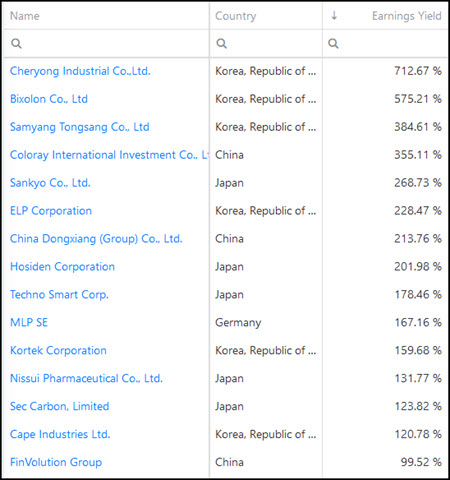The image size is (450, 480).
Task: Select the 123.82 % earnings yield cell
Action: (x=418, y=407)
